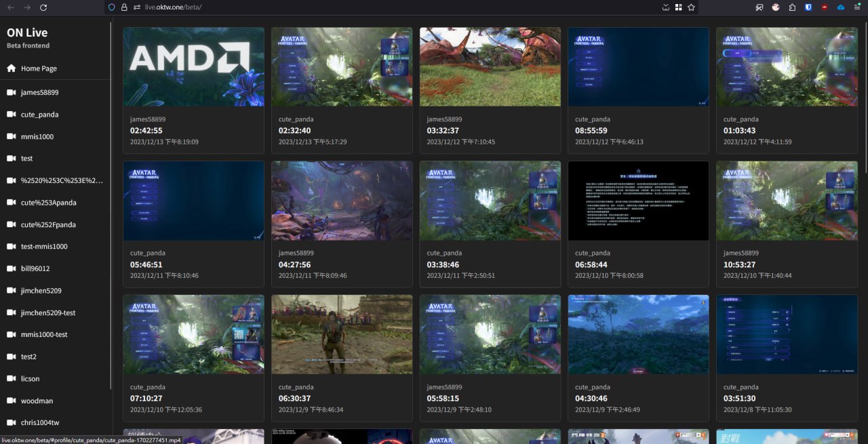Click the 03:38:46 duration text
The width and height of the screenshot is (868, 444).
(x=443, y=264)
